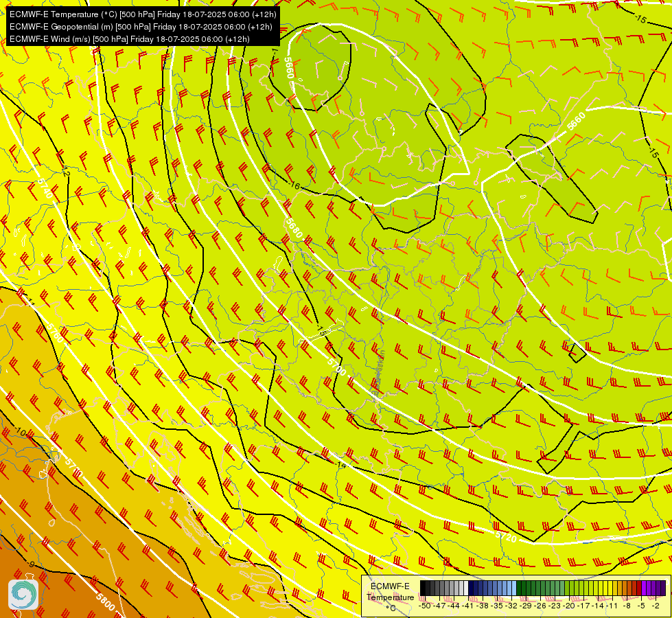The width and height of the screenshot is (672, 618).
Task: Click the 5800 geopotential contour label
Action: tap(106, 602)
